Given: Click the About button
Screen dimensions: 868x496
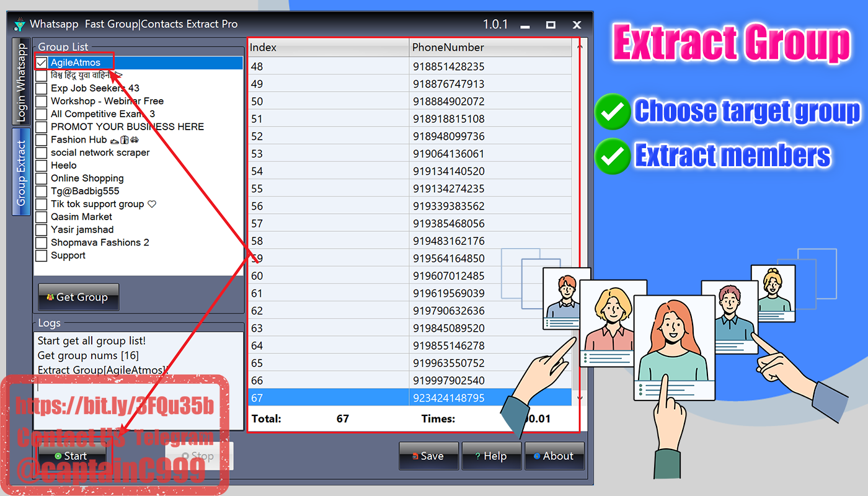Looking at the screenshot, I should pos(554,456).
